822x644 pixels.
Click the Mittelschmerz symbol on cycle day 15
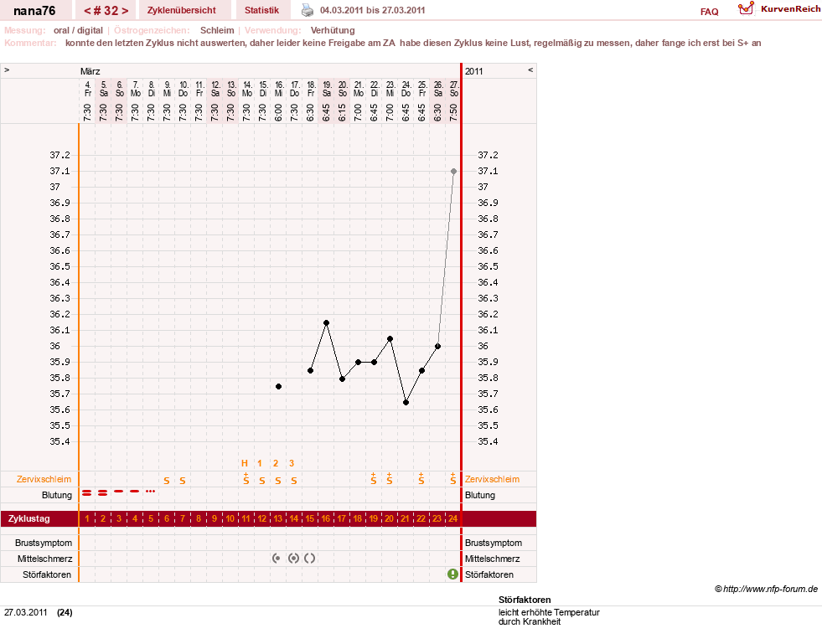pyautogui.click(x=310, y=558)
